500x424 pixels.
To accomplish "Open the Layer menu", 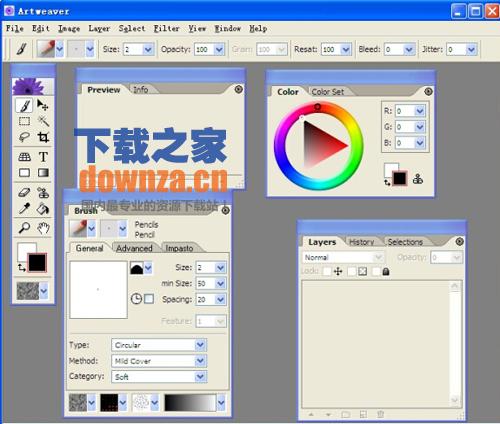I will point(99,29).
